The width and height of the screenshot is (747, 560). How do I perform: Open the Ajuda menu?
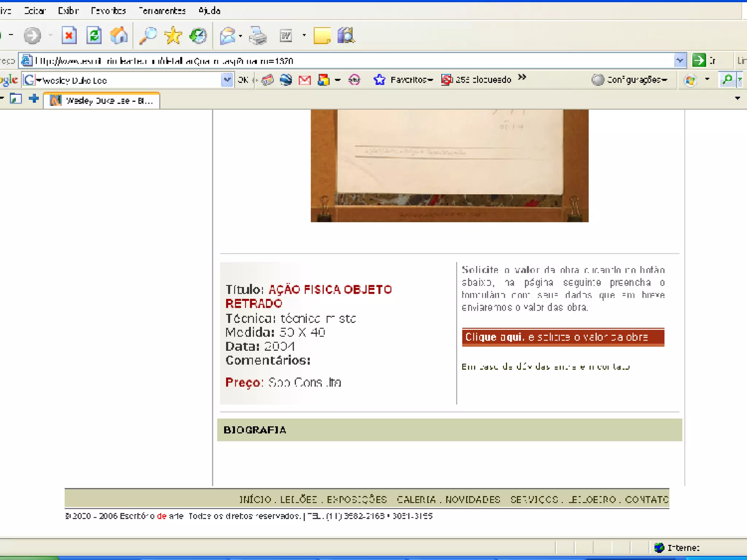[x=209, y=11]
